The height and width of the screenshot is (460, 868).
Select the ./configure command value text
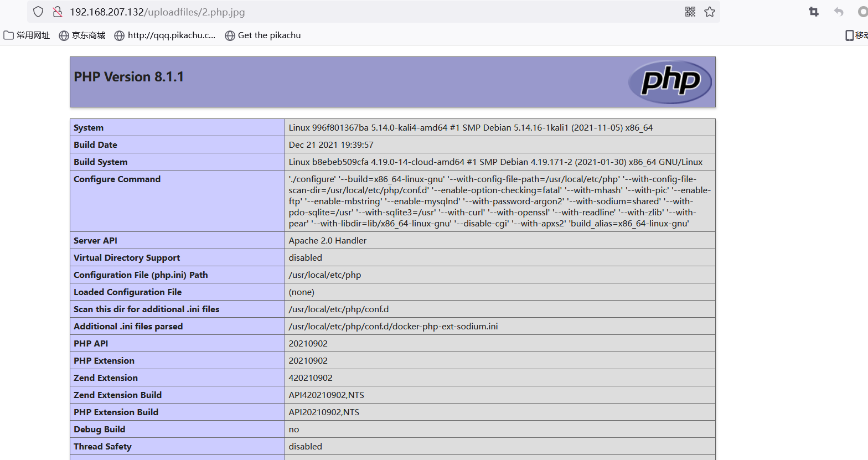coord(500,201)
